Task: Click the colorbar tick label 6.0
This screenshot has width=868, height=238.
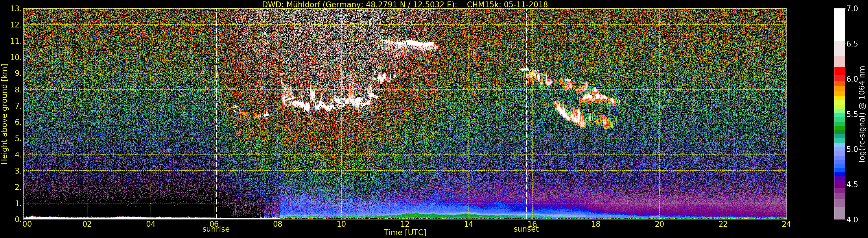Action: 852,79
